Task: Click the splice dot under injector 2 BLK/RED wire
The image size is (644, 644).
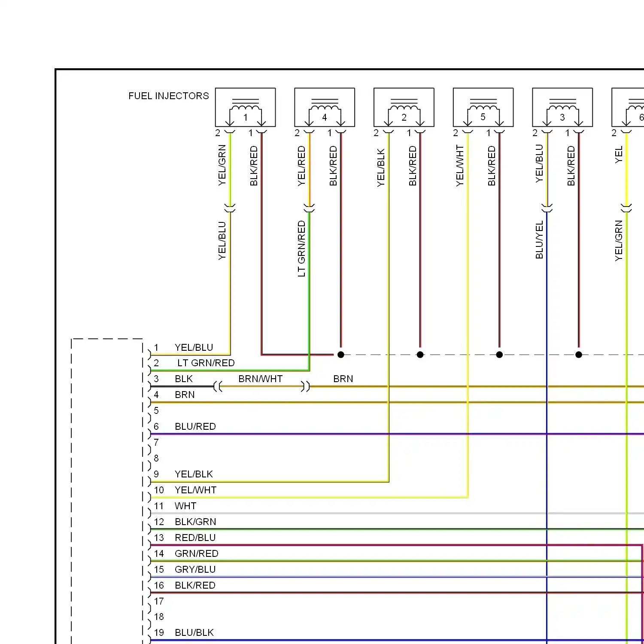Action: coord(420,355)
